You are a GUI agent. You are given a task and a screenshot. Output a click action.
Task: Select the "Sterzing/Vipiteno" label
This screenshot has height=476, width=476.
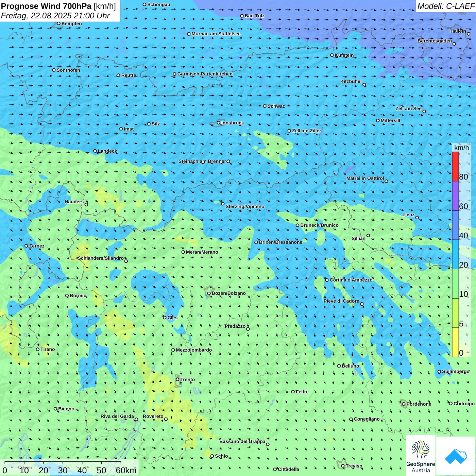coord(245,206)
